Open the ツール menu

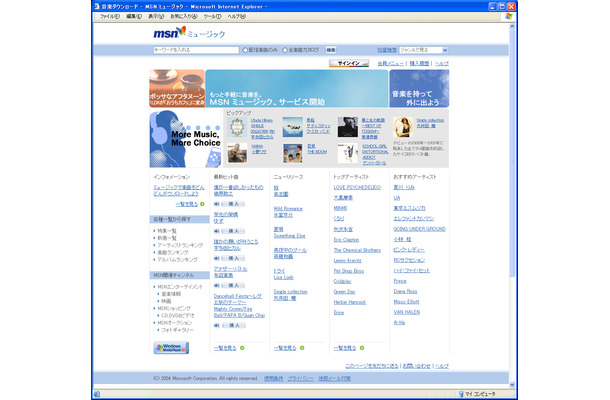212,17
